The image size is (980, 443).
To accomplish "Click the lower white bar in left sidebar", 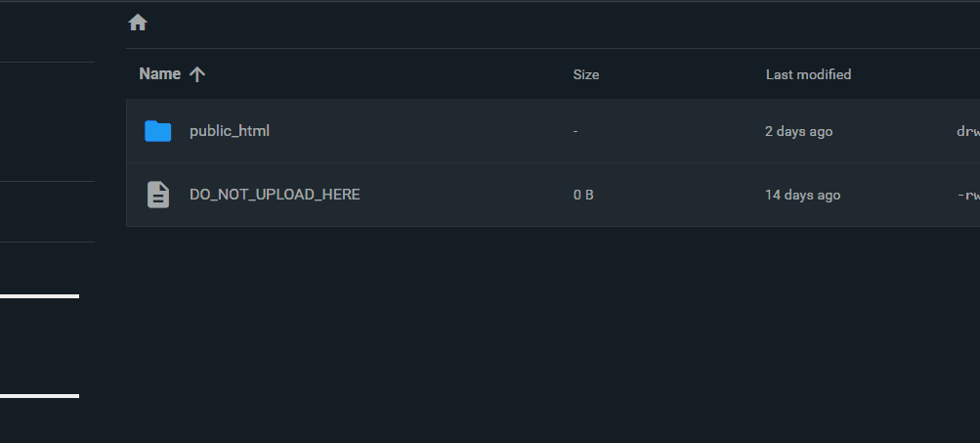I will coord(39,396).
